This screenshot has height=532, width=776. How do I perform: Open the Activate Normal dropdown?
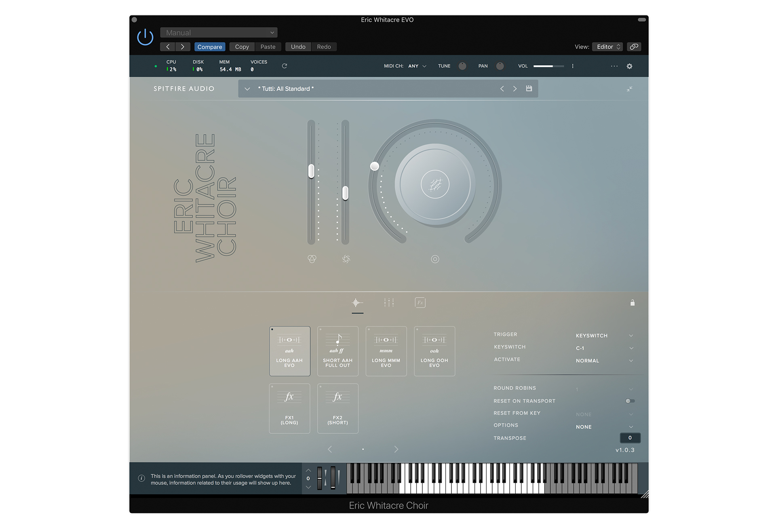(x=604, y=361)
